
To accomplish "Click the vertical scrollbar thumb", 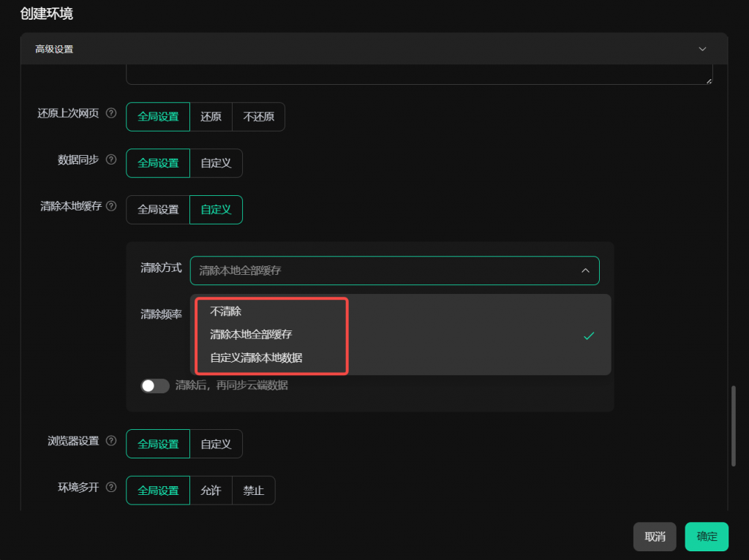I will [x=734, y=425].
